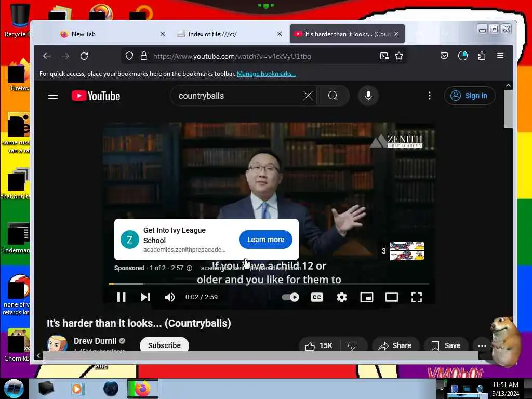
Task: Open the YouTube guide hamburger menu
Action: tap(53, 96)
